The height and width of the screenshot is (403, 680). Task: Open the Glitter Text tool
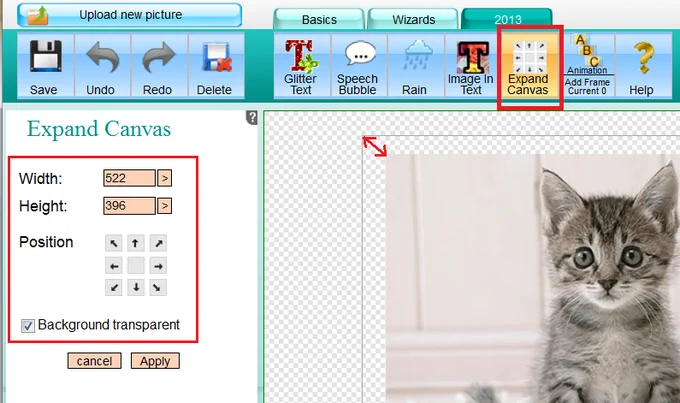[302, 66]
